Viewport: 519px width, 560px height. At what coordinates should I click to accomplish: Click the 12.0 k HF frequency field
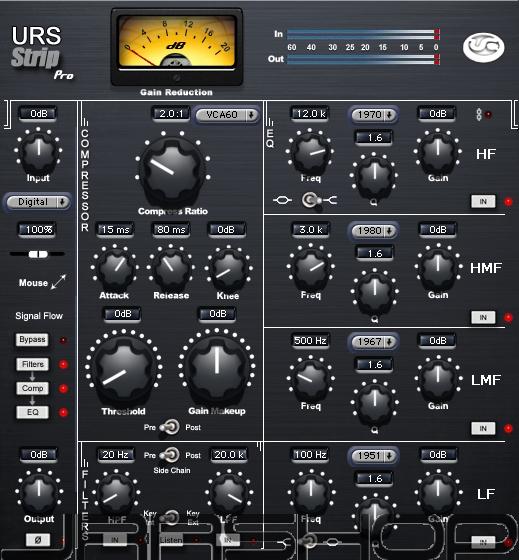pyautogui.click(x=310, y=114)
